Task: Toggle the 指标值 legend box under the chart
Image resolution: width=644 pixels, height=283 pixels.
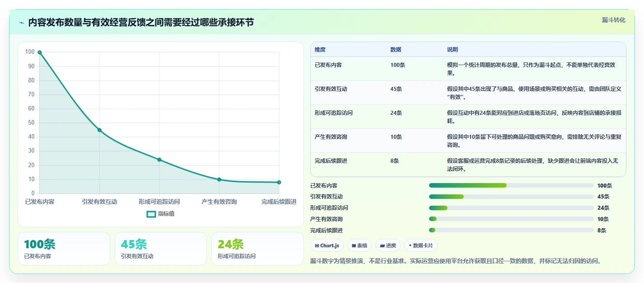Action: tap(151, 214)
